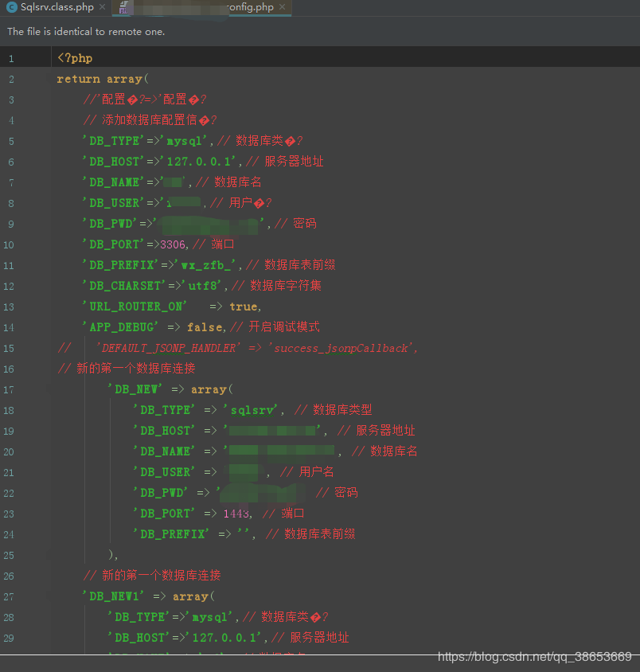Click the '127.0.0.1' host on line 6
Image resolution: width=640 pixels, height=672 pixels.
click(x=198, y=162)
